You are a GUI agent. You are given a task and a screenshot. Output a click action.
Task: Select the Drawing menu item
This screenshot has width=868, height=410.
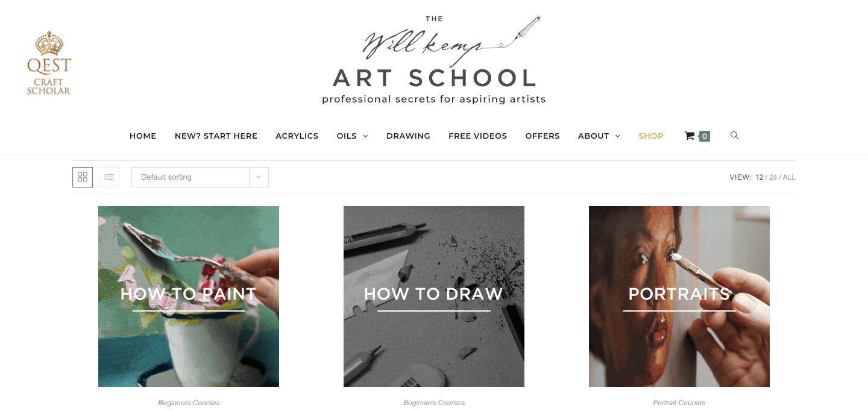pyautogui.click(x=408, y=136)
